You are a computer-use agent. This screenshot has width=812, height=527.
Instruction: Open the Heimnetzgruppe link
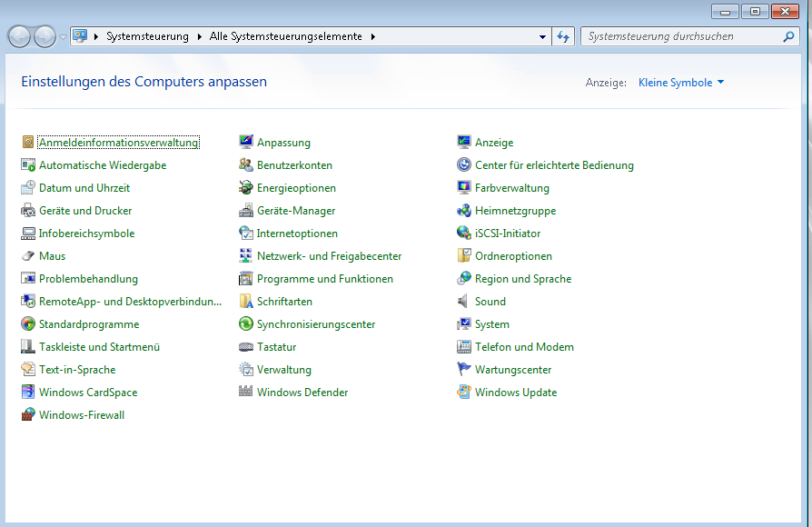pos(515,211)
